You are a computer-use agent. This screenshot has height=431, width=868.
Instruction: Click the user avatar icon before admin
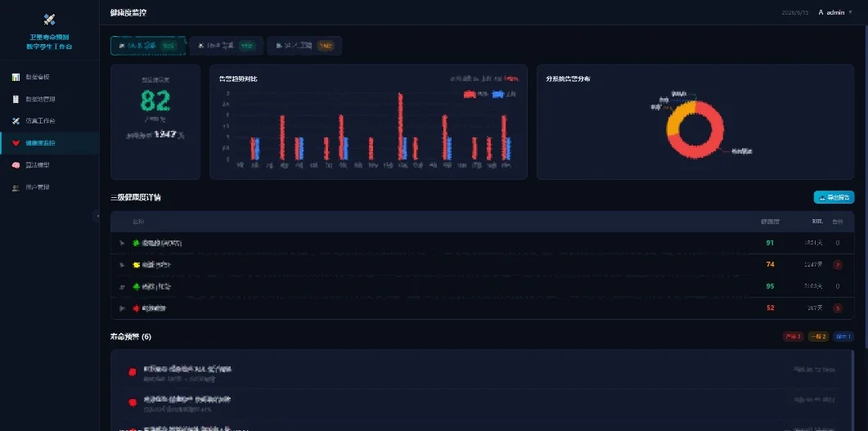click(821, 12)
